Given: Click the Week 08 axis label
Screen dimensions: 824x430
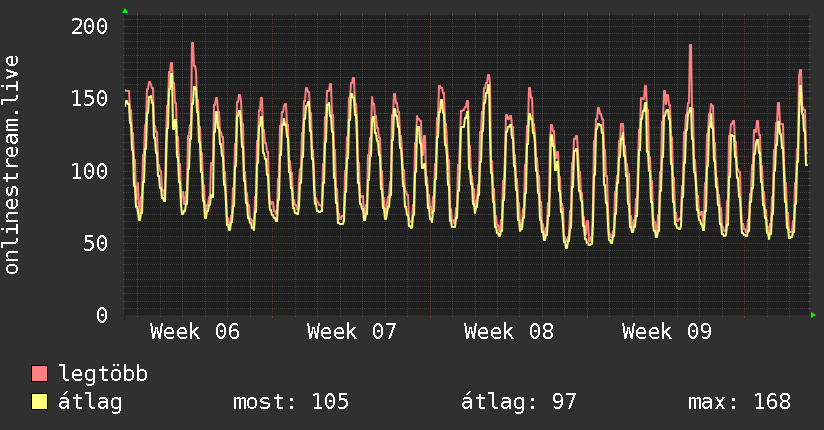Looking at the screenshot, I should (509, 332).
